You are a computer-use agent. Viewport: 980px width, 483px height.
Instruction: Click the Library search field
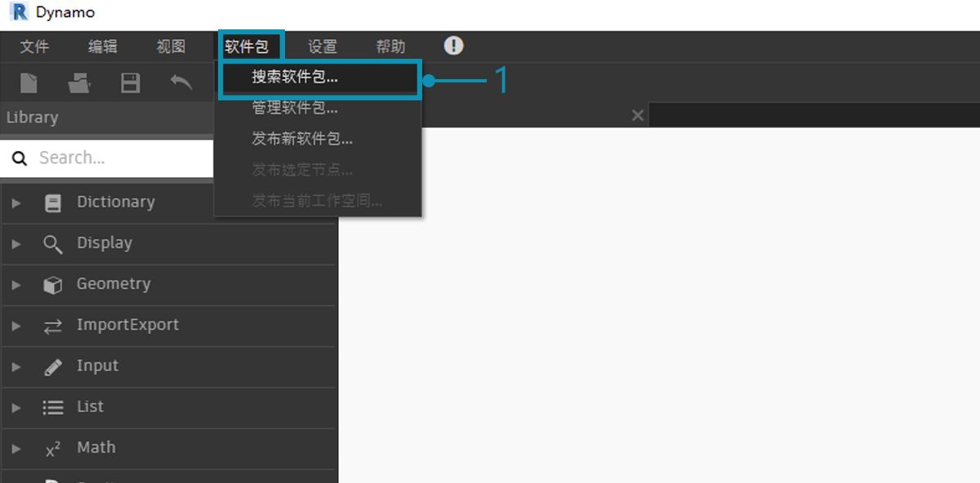(x=107, y=158)
